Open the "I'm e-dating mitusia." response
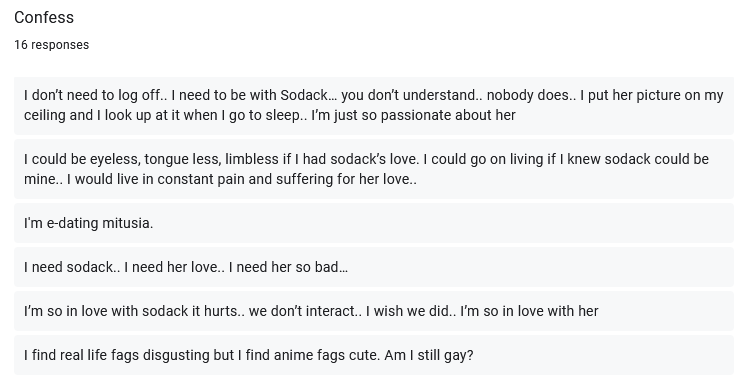Screen dimensions: 735x379 (374, 223)
